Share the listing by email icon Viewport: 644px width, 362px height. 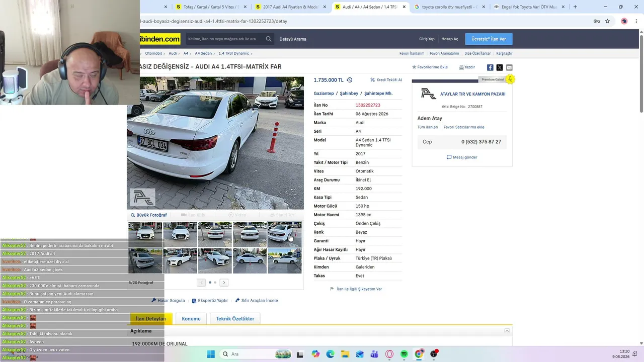[x=509, y=67]
